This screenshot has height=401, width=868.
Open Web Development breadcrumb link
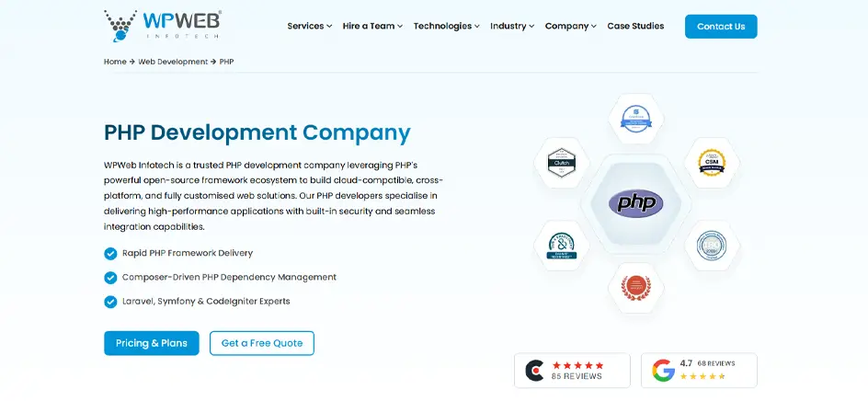click(x=173, y=62)
